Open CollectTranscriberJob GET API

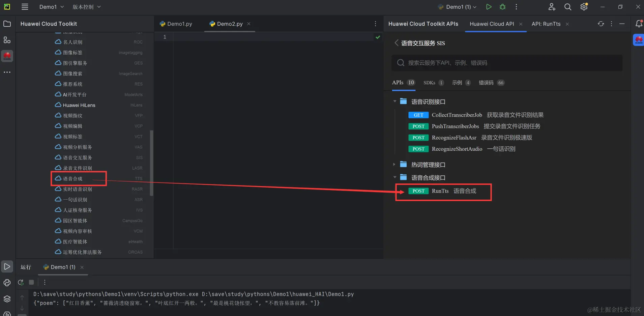476,115
